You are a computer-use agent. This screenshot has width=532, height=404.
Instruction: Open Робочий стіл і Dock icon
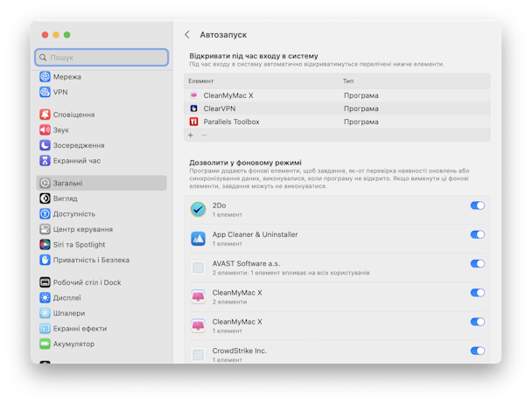coord(45,282)
